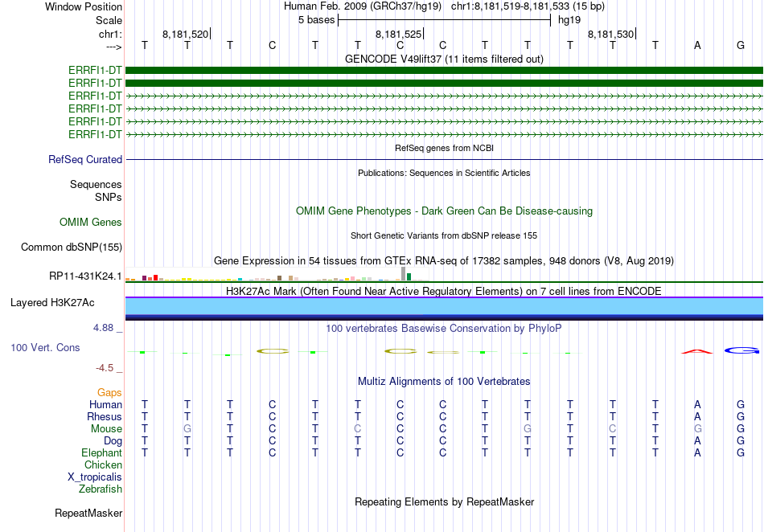Screen dimensions: 764x532
Task: Click Publications: Sequences in Scientific Articles title
Action: pyautogui.click(x=444, y=173)
